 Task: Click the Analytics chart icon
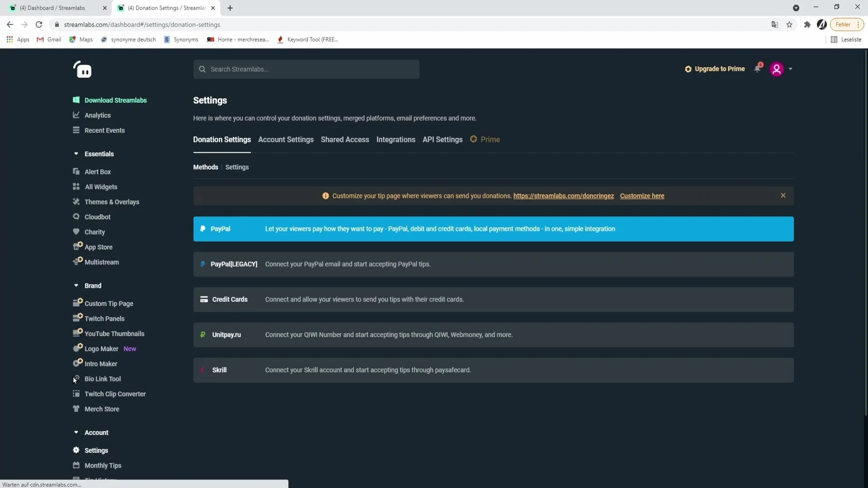76,115
